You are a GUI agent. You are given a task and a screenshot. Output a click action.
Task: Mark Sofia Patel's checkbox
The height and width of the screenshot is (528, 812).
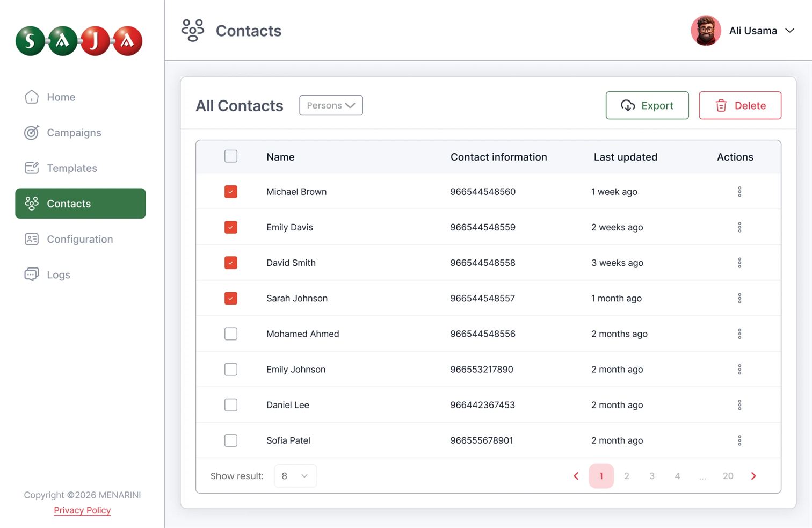[x=231, y=440]
